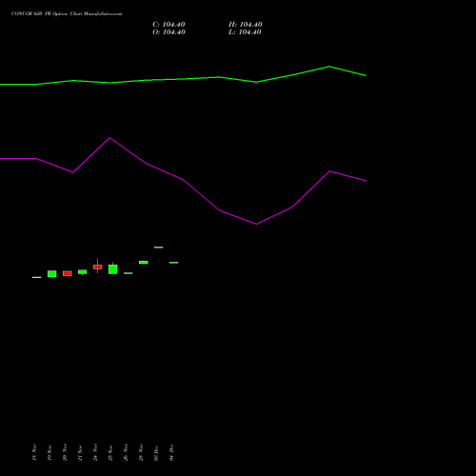
Task: Click the 04 Dec date label
Action: pos(171,452)
